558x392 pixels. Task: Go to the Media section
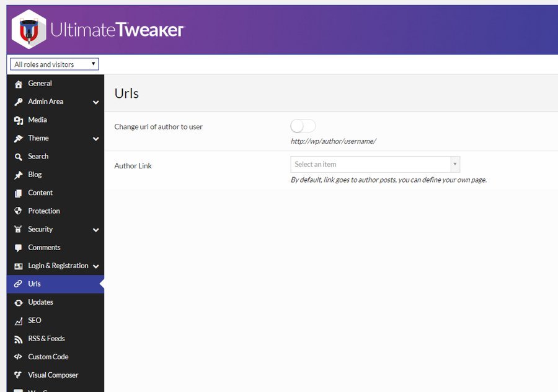56,120
